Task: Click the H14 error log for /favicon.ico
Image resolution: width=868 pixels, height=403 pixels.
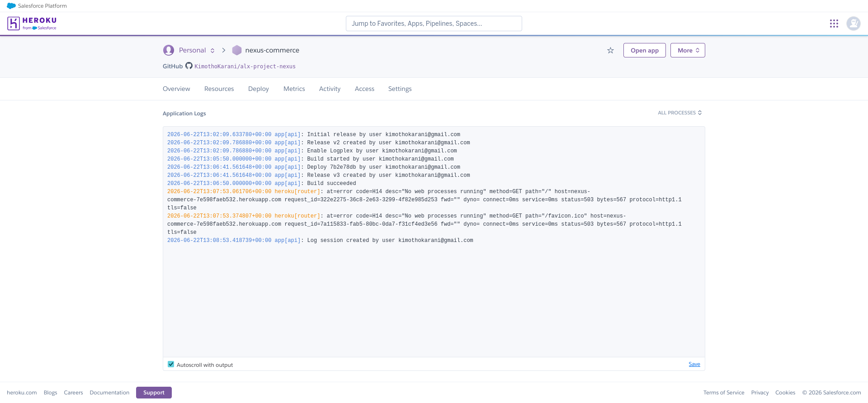Action: pyautogui.click(x=425, y=224)
